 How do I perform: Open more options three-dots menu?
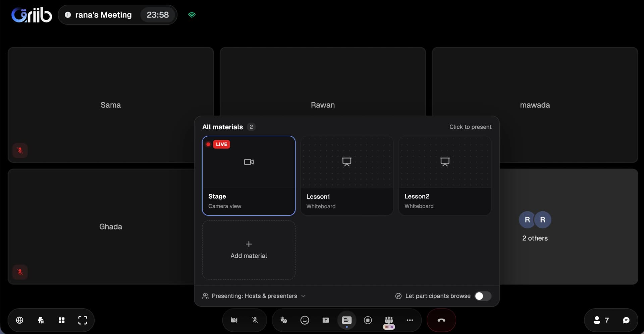point(410,320)
